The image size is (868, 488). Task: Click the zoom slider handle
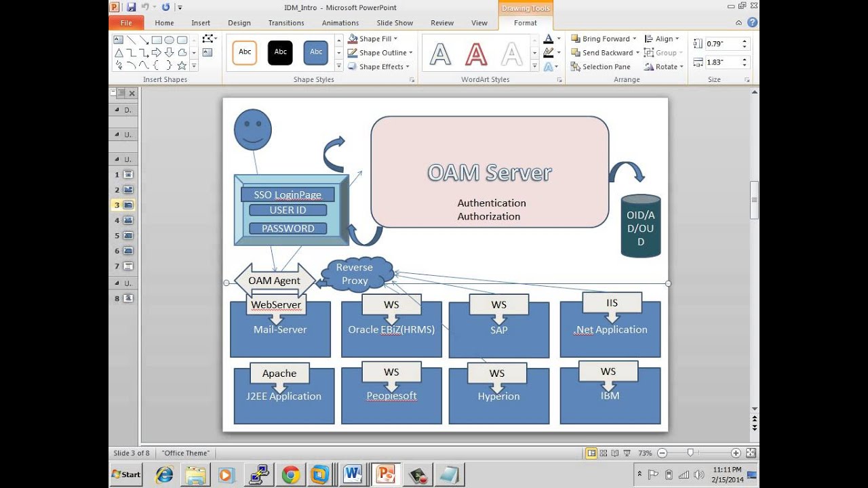690,453
